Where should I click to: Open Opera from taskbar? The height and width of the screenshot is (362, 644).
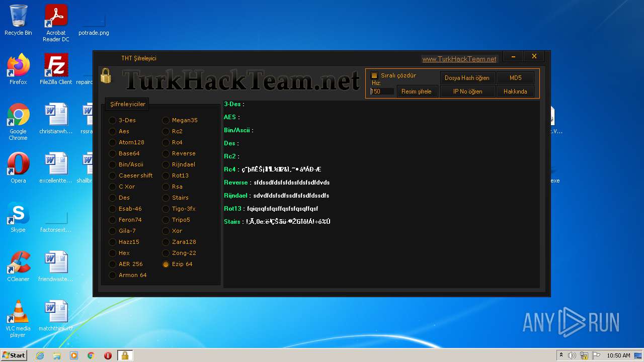[108, 355]
